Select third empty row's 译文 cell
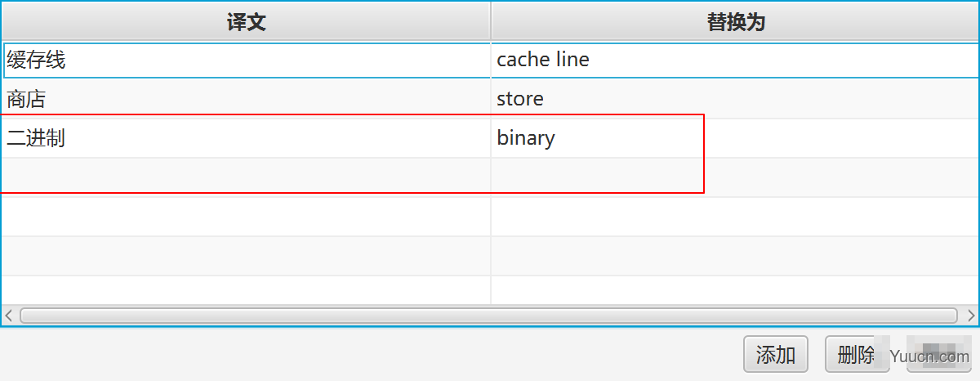The width and height of the screenshot is (980, 381). tap(246, 256)
